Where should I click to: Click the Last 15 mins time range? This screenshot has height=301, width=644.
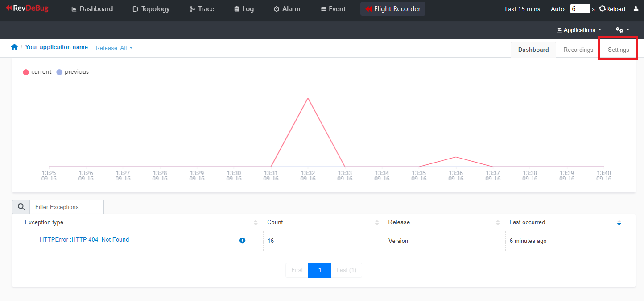pyautogui.click(x=522, y=9)
